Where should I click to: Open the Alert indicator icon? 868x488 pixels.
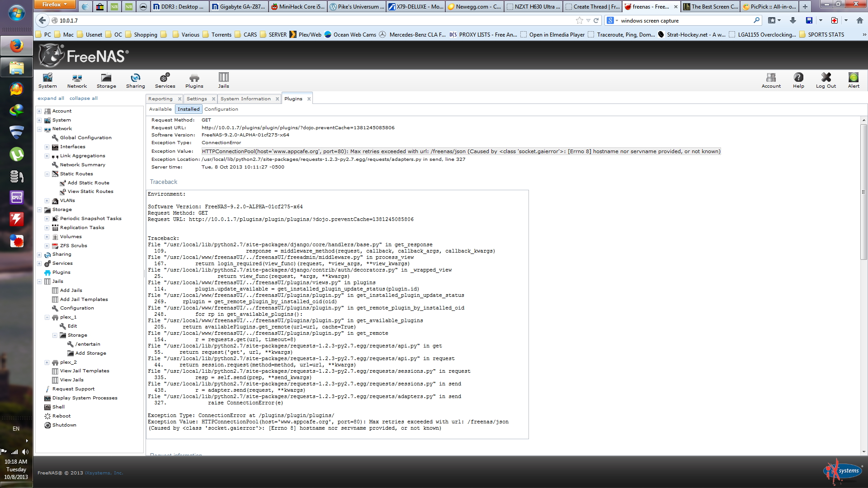pos(854,81)
